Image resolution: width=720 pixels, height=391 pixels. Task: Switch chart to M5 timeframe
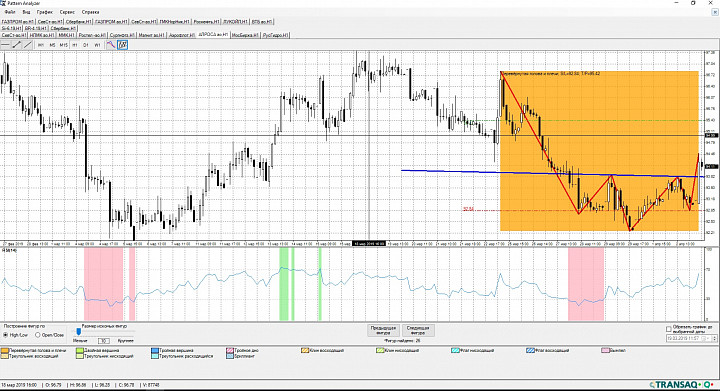tap(52, 45)
